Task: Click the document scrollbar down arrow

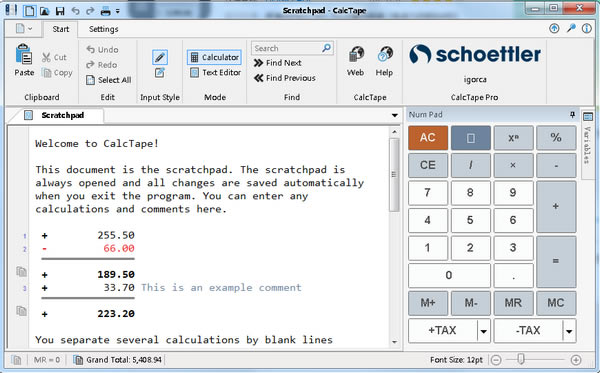Action: [x=395, y=342]
